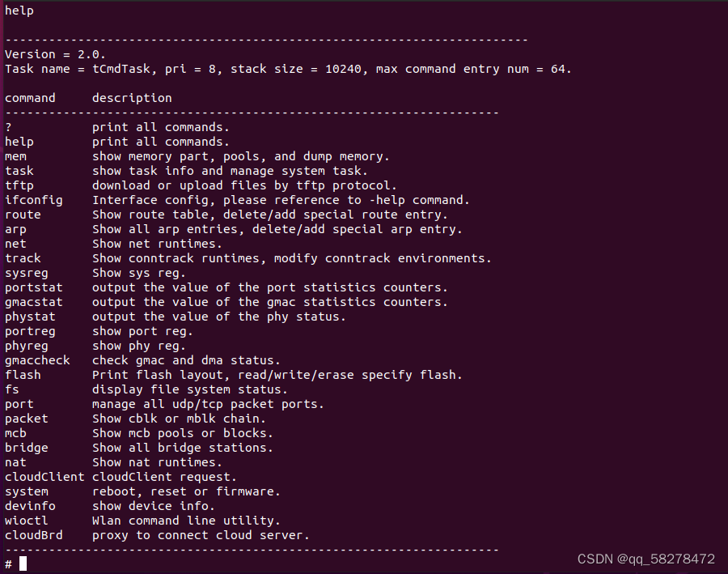Click the 'command' column header
This screenshot has width=728, height=574.
30,98
